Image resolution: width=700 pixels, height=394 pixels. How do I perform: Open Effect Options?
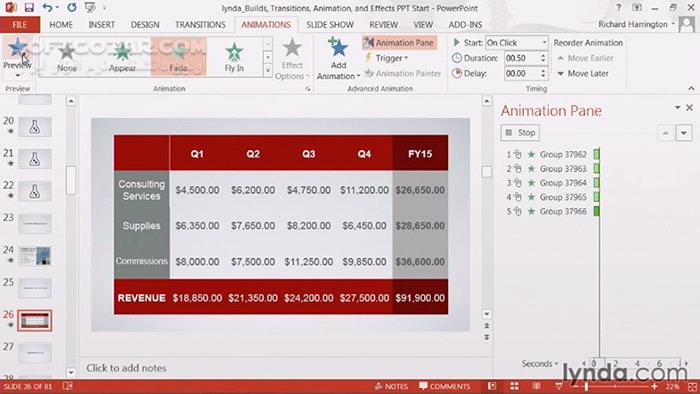click(292, 59)
